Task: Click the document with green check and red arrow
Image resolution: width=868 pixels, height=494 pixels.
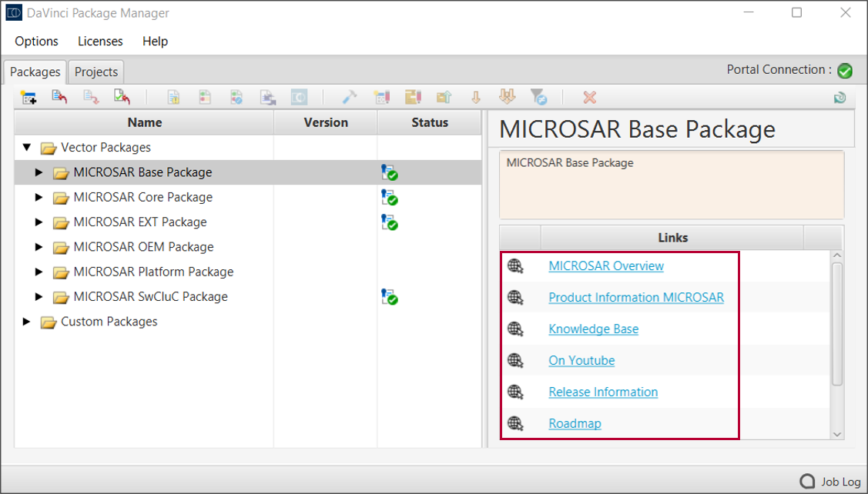Action: [x=122, y=98]
